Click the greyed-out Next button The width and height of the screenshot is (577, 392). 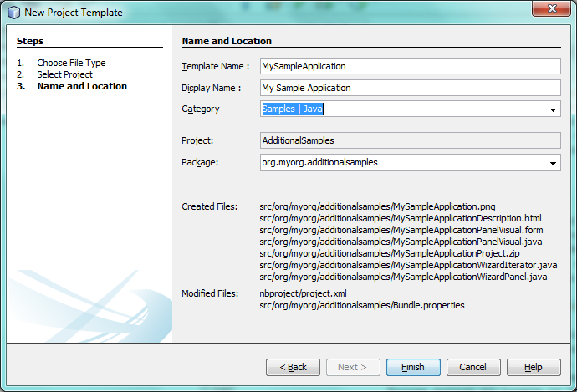click(x=353, y=367)
